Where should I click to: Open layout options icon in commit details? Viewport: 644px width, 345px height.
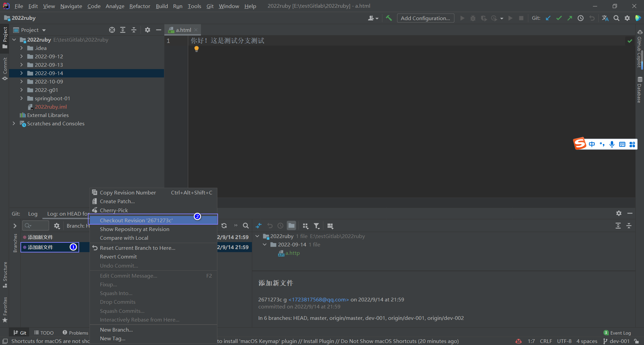[x=330, y=226]
